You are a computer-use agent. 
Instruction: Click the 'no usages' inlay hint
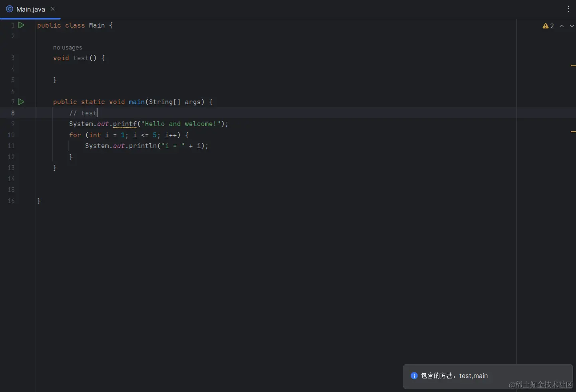68,48
